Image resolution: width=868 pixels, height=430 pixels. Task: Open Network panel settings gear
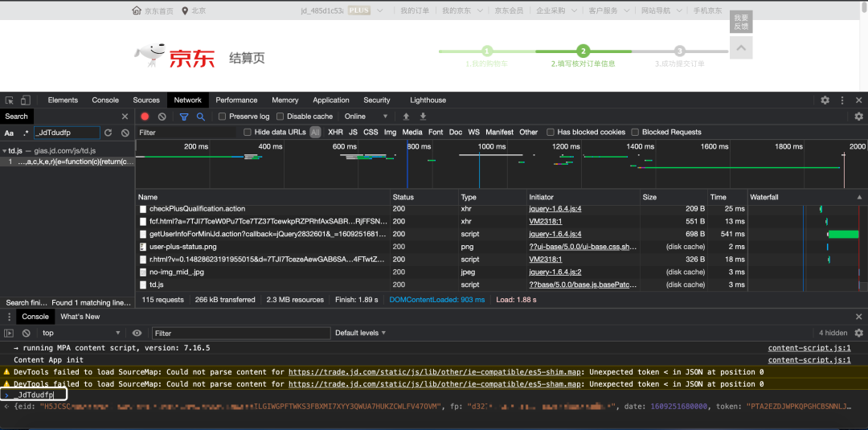858,117
